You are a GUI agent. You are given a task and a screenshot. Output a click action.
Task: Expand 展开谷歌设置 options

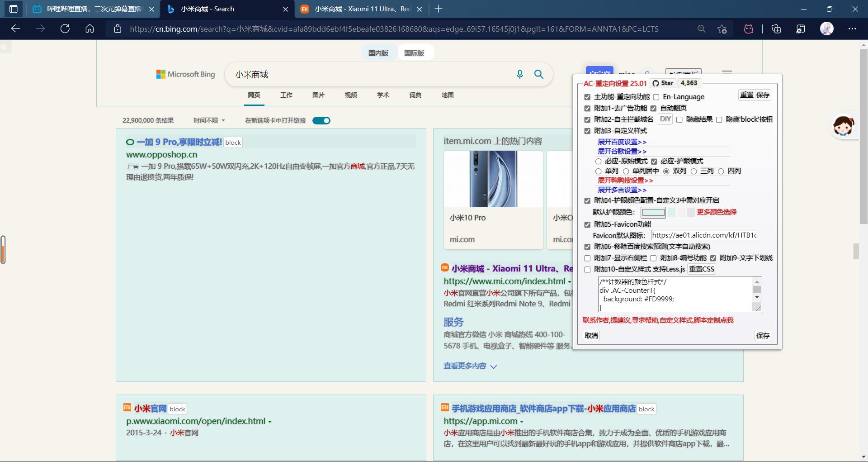click(622, 151)
